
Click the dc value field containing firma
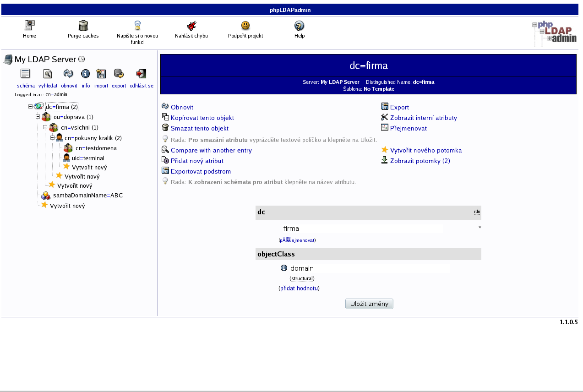click(362, 229)
